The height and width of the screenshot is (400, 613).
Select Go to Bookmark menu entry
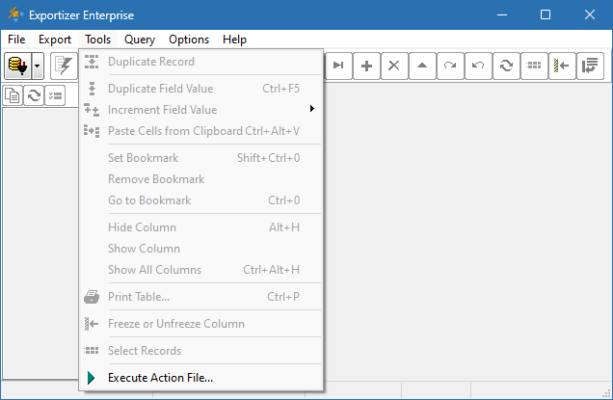tap(201, 200)
